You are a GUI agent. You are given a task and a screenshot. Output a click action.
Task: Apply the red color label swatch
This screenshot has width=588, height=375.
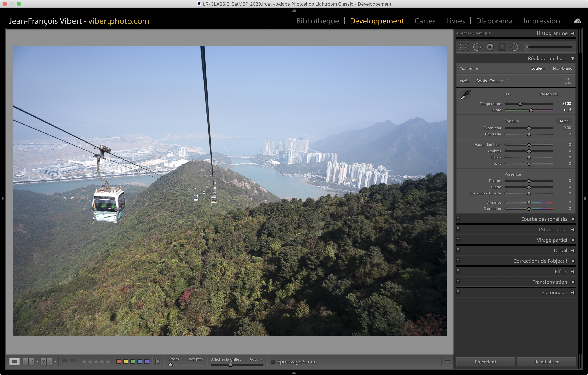point(119,362)
